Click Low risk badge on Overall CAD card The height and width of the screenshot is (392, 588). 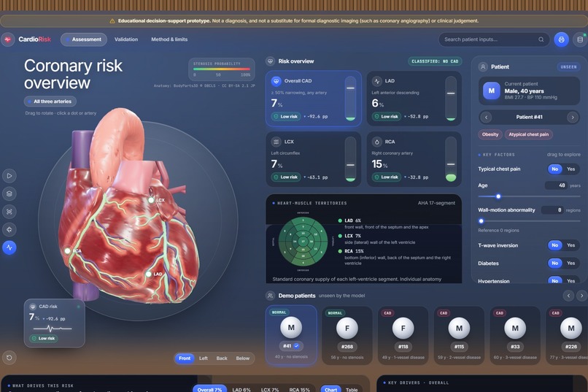coord(286,117)
